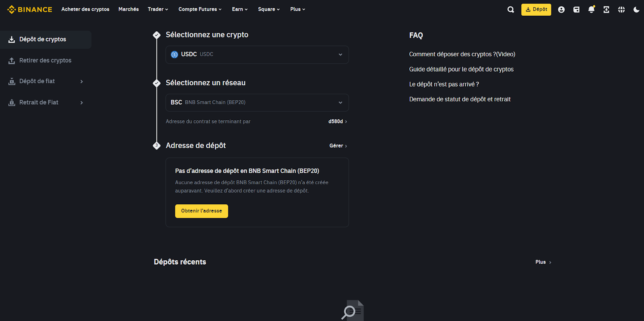Screen dimensions: 644x321
Task: Expand Retrait de Fiat chevron
Action: (x=82, y=103)
